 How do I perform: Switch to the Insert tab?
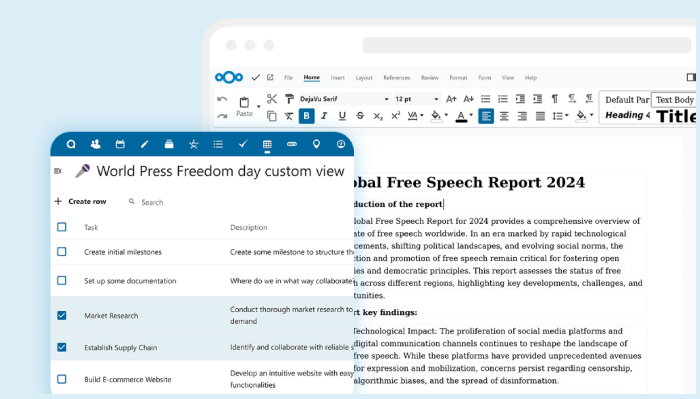(x=338, y=78)
